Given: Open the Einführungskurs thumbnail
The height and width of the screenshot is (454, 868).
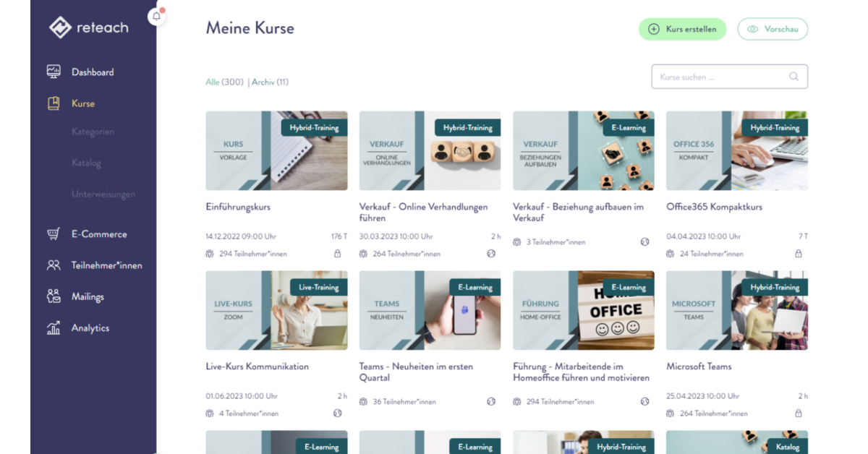Looking at the screenshot, I should click(276, 150).
